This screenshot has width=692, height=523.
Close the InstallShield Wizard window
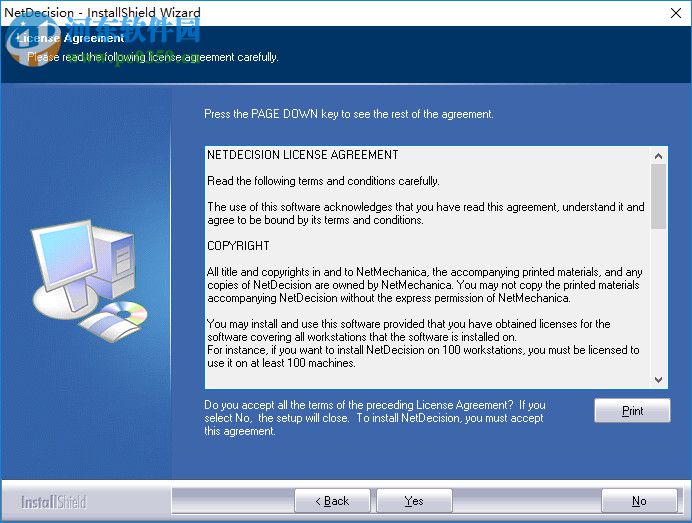[x=676, y=13]
